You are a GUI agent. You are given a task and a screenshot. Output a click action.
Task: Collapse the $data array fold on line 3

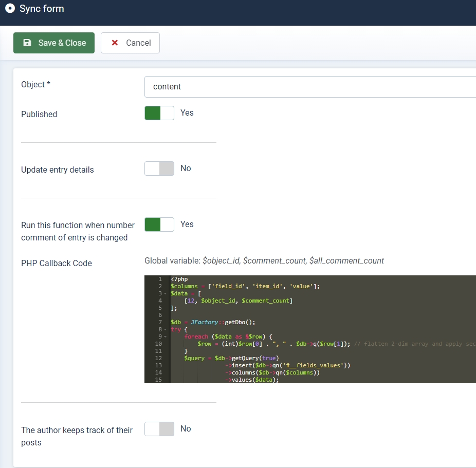pos(165,294)
